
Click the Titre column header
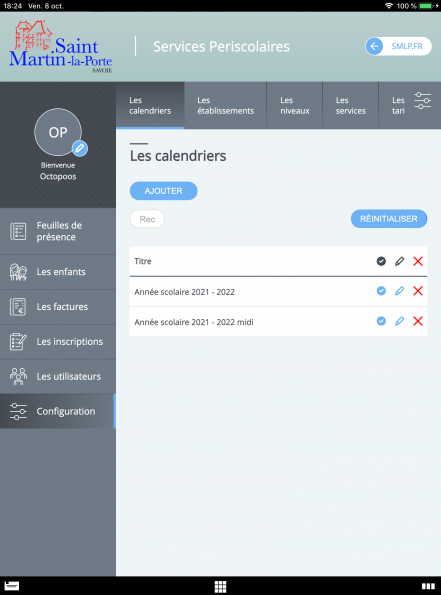143,261
